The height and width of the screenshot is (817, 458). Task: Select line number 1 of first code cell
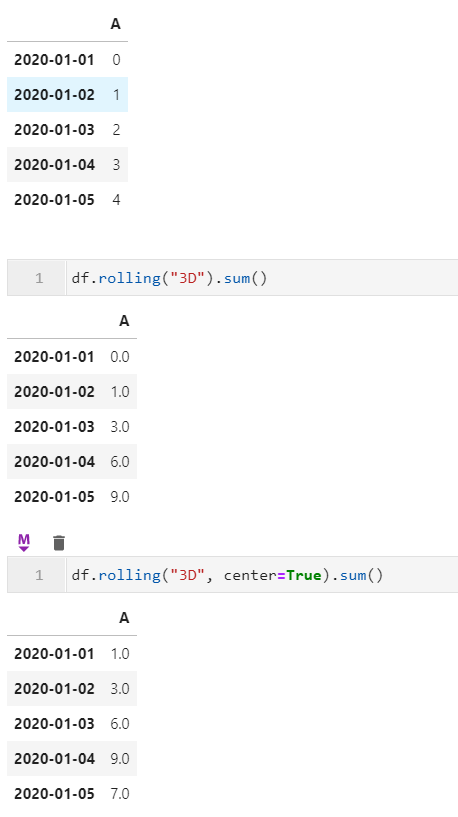coord(39,278)
